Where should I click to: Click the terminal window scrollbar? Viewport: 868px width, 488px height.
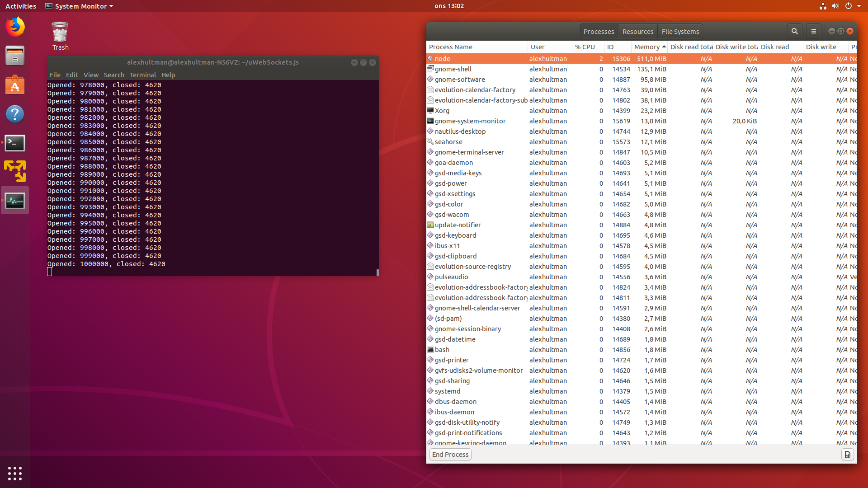[377, 272]
